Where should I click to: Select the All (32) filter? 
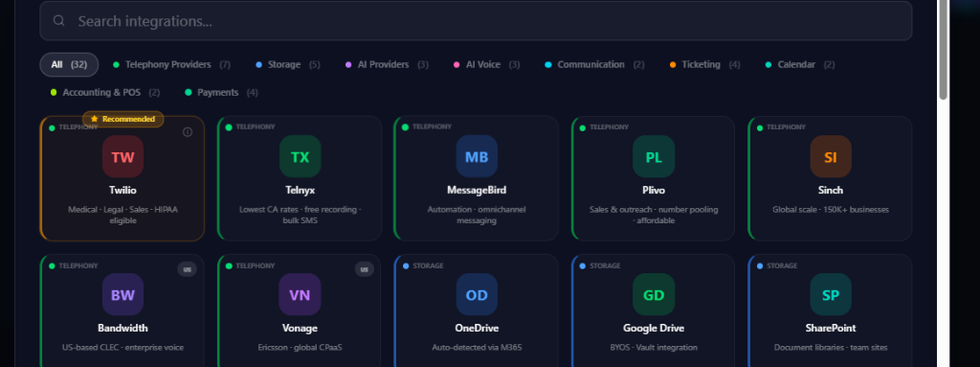coord(69,64)
